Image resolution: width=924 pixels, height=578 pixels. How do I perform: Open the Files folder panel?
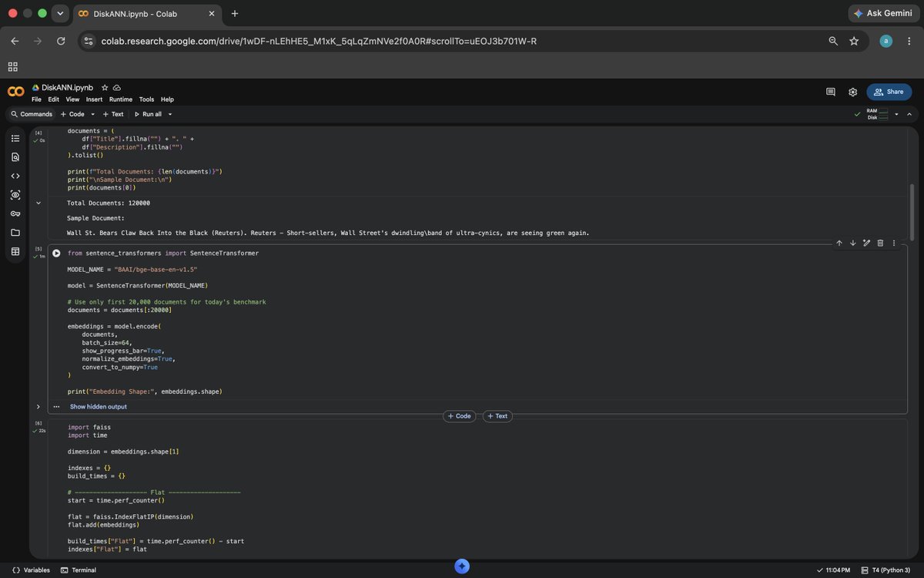pyautogui.click(x=15, y=233)
